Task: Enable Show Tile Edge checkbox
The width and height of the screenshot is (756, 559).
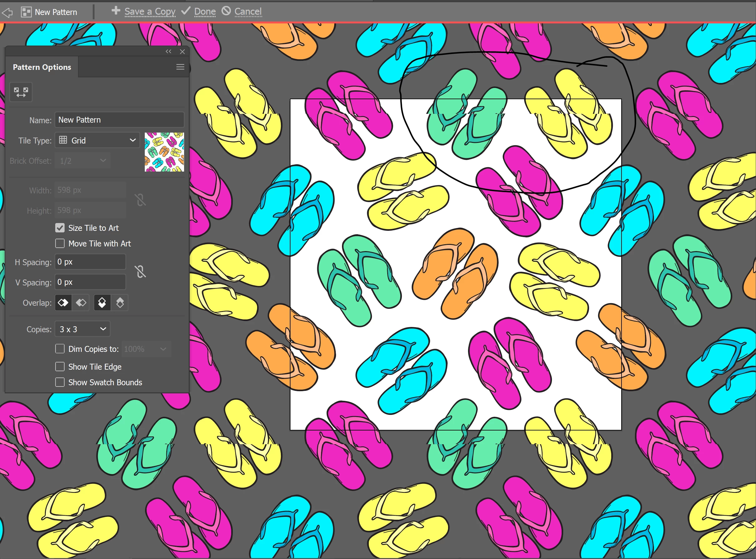Action: [x=60, y=367]
